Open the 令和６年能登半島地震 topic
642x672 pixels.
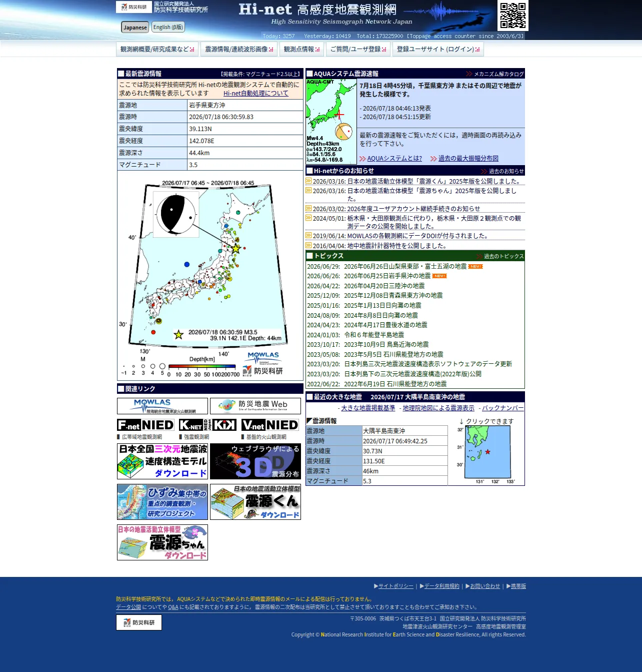pyautogui.click(x=374, y=335)
